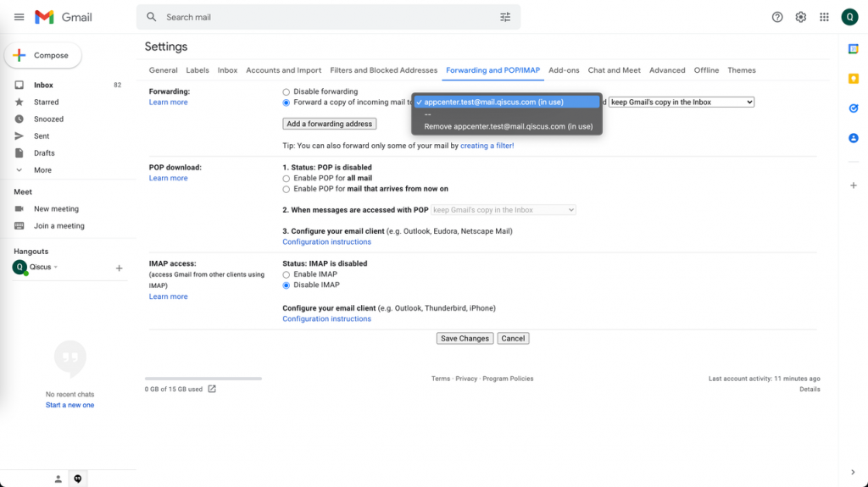Choose appcenter.test@mail.qiscus.com (in use) option
This screenshot has height=487, width=868.
tap(507, 102)
